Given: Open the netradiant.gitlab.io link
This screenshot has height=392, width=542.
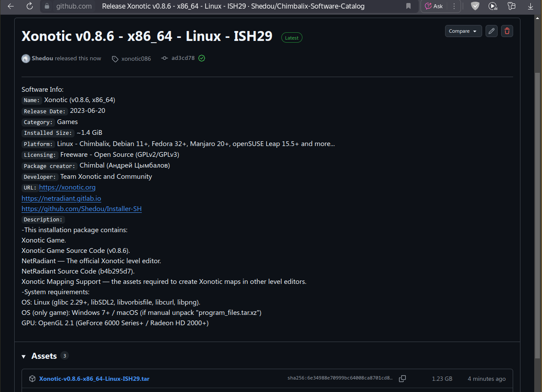Looking at the screenshot, I should 61,198.
